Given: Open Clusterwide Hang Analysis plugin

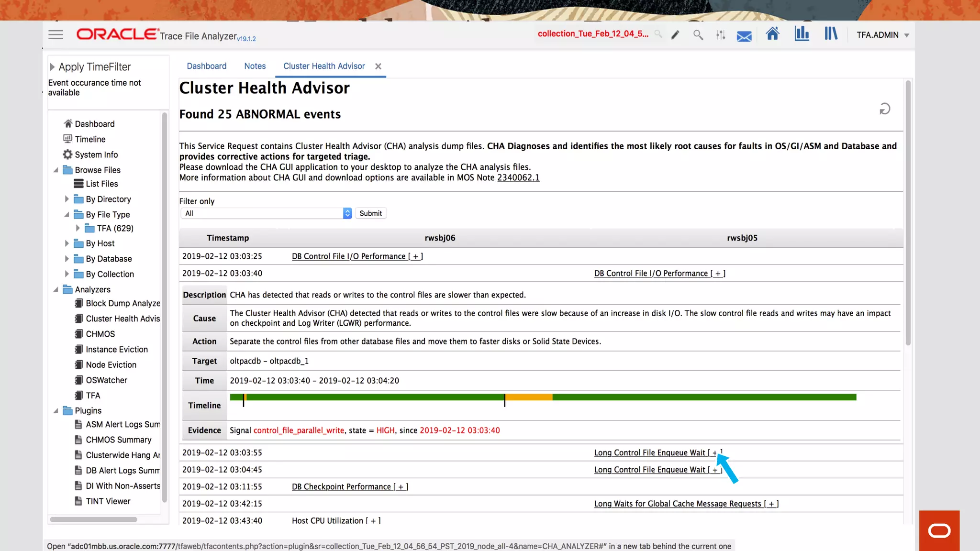Looking at the screenshot, I should click(123, 455).
